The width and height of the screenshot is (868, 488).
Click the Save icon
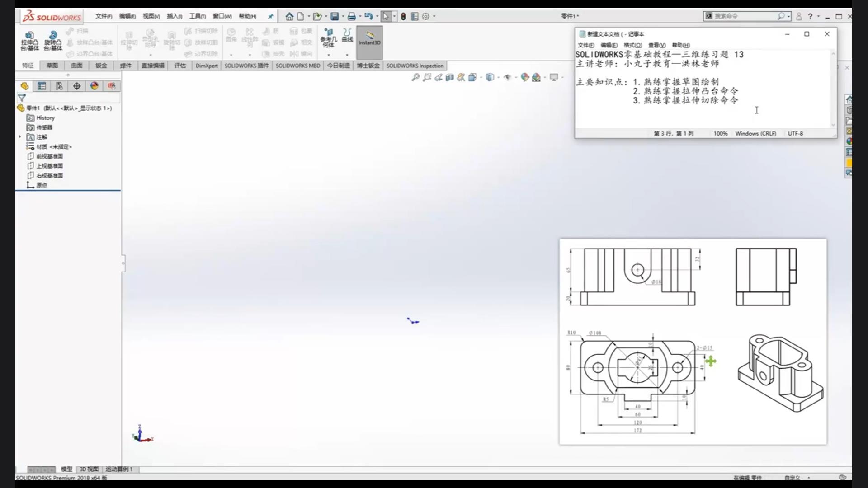(x=335, y=16)
